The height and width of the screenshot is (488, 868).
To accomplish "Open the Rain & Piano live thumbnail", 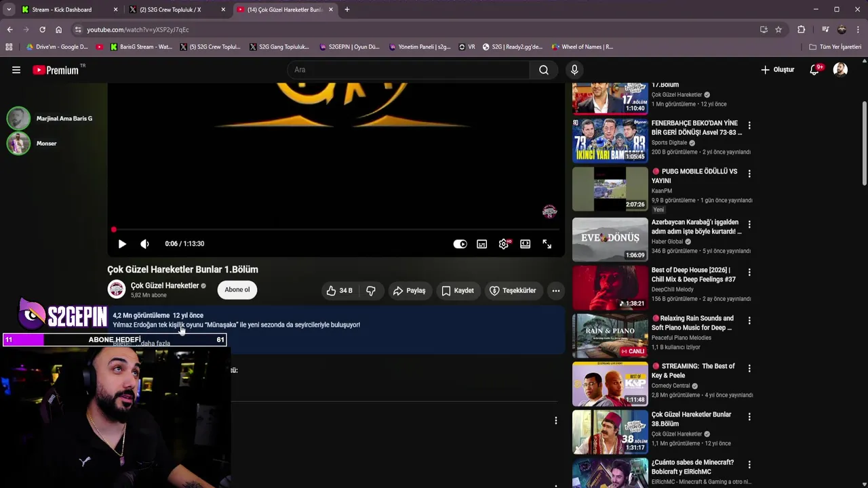I will coord(610,335).
